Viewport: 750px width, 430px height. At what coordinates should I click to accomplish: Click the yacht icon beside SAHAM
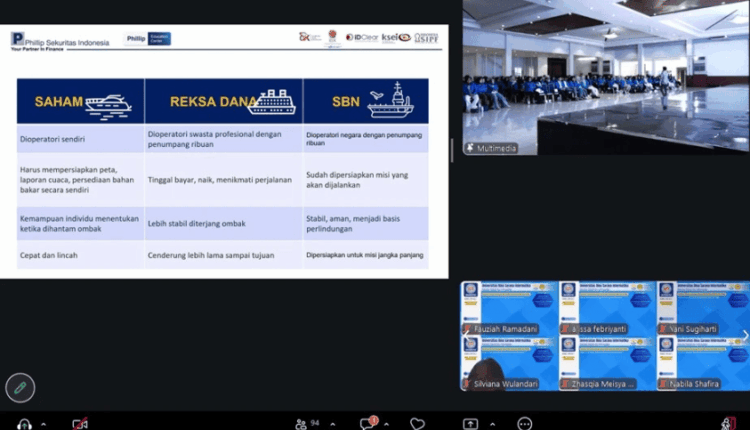click(109, 106)
